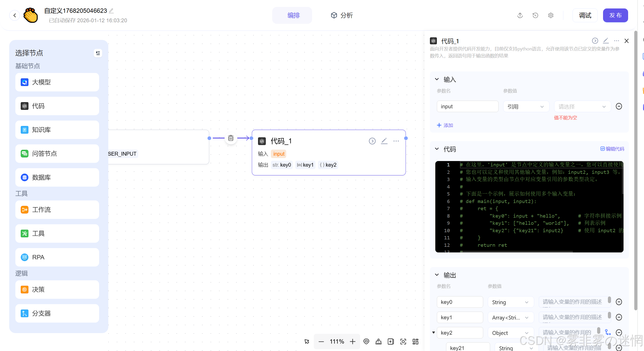The width and height of the screenshot is (644, 351).
Task: Click the 发布 publish button
Action: click(615, 15)
